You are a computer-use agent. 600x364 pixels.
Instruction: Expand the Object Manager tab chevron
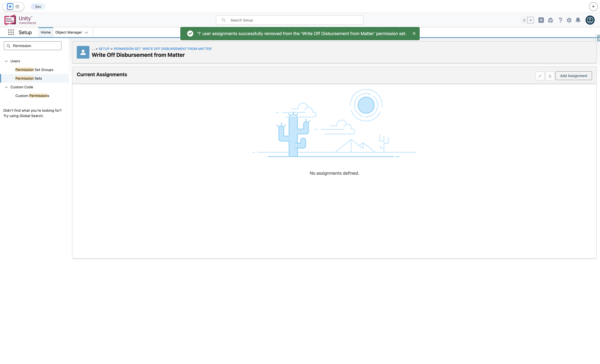point(86,32)
